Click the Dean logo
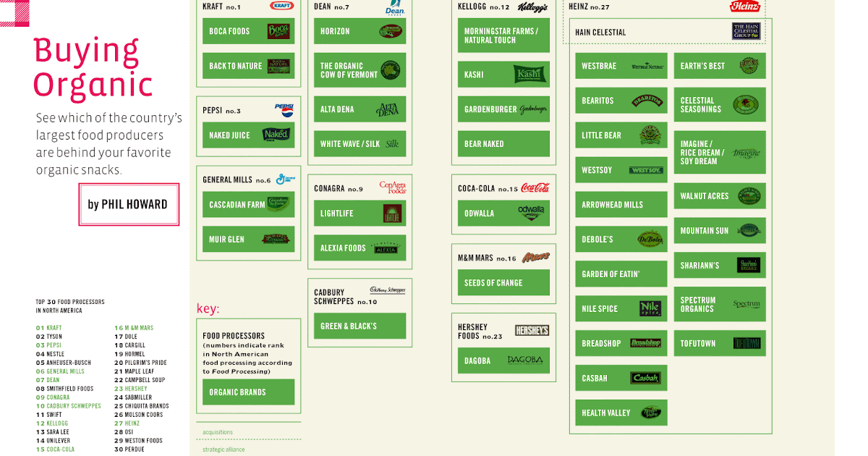 [x=394, y=7]
